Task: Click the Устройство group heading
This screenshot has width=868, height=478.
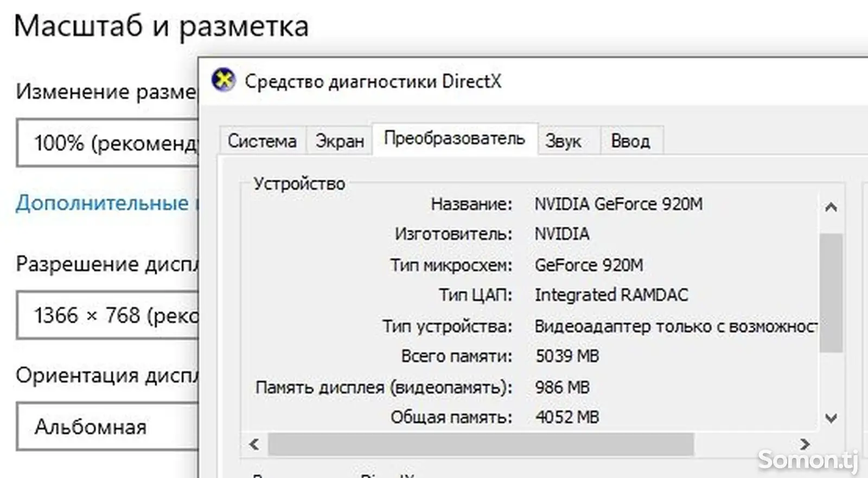Action: point(299,184)
